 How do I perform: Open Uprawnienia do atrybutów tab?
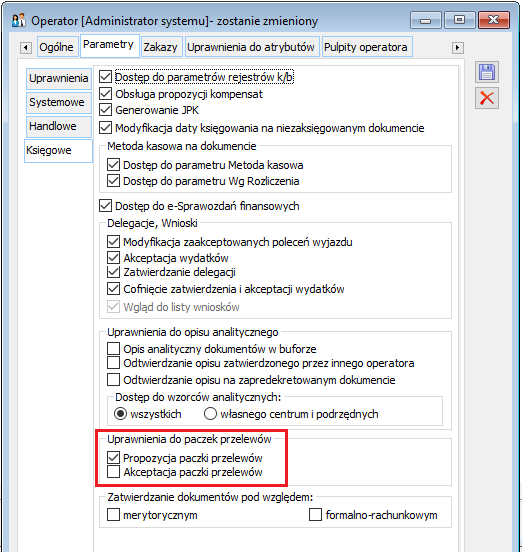(251, 47)
